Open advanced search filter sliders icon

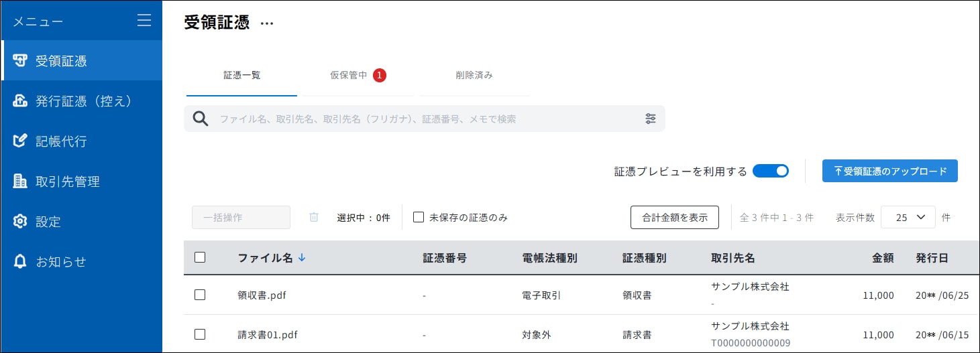(651, 119)
